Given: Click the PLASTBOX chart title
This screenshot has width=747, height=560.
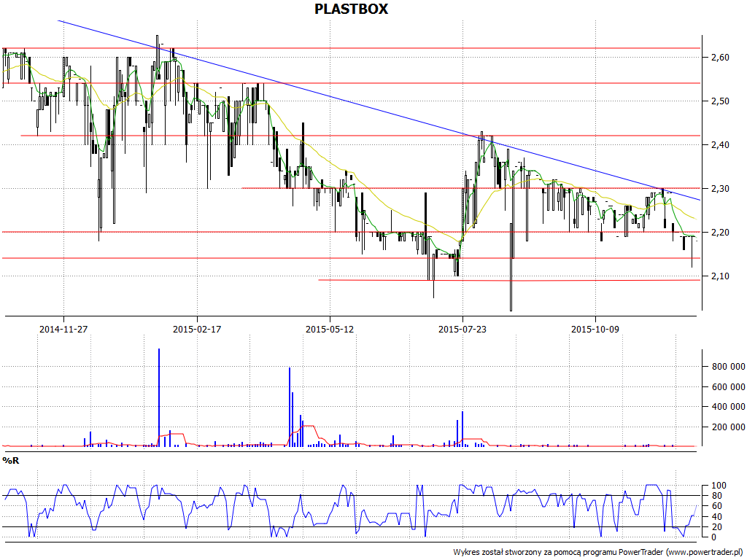Looking at the screenshot, I should (x=351, y=9).
